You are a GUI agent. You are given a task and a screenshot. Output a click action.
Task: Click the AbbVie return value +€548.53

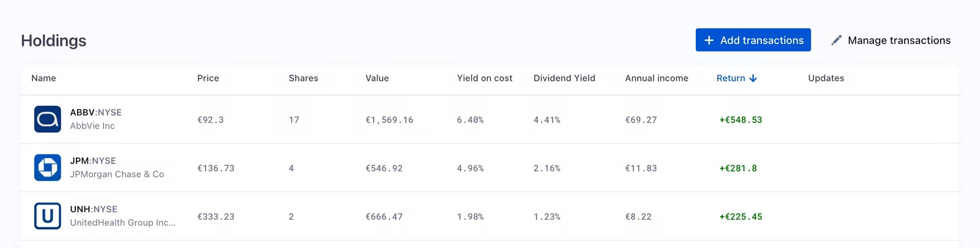point(741,120)
